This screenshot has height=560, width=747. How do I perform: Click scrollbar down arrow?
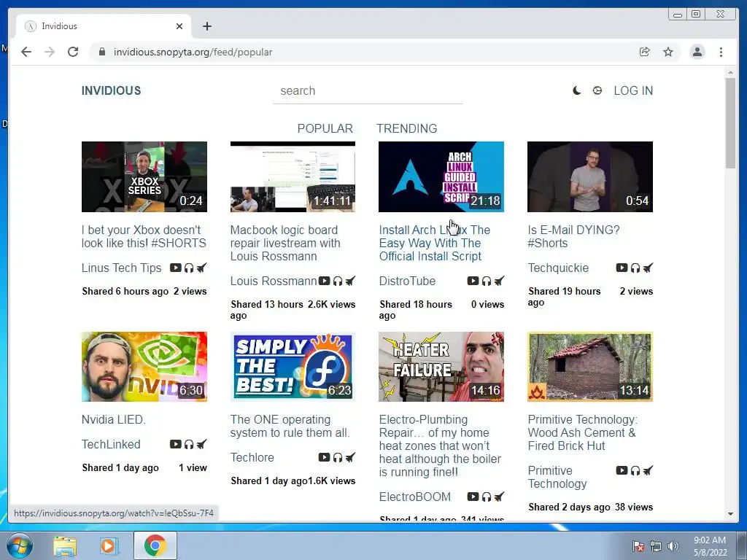point(730,514)
